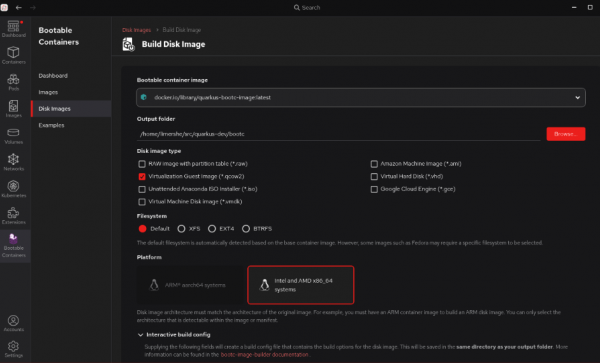Go to Bootable Containers Images page
The image size is (600, 363).
point(48,92)
